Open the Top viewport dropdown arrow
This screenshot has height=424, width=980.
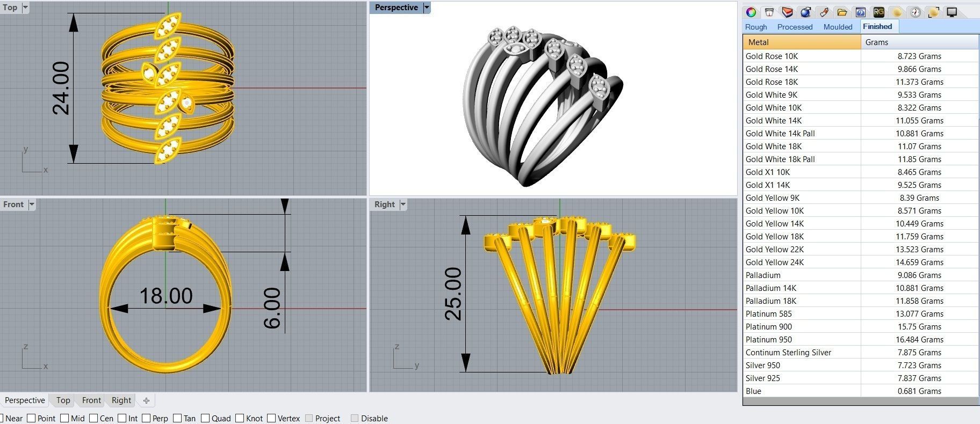coord(25,8)
